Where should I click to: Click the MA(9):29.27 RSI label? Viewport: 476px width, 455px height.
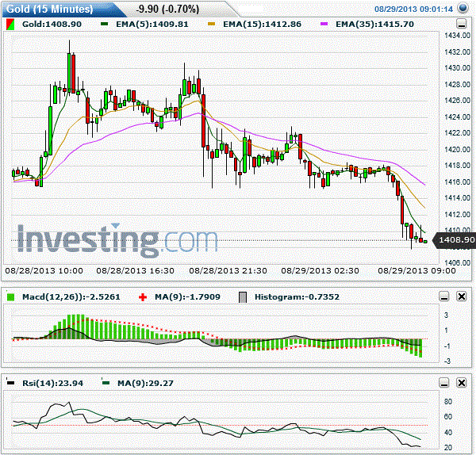pos(145,383)
